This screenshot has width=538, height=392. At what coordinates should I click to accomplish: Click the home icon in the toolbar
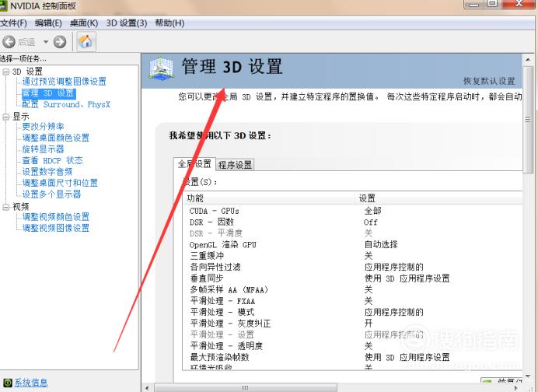coord(86,42)
